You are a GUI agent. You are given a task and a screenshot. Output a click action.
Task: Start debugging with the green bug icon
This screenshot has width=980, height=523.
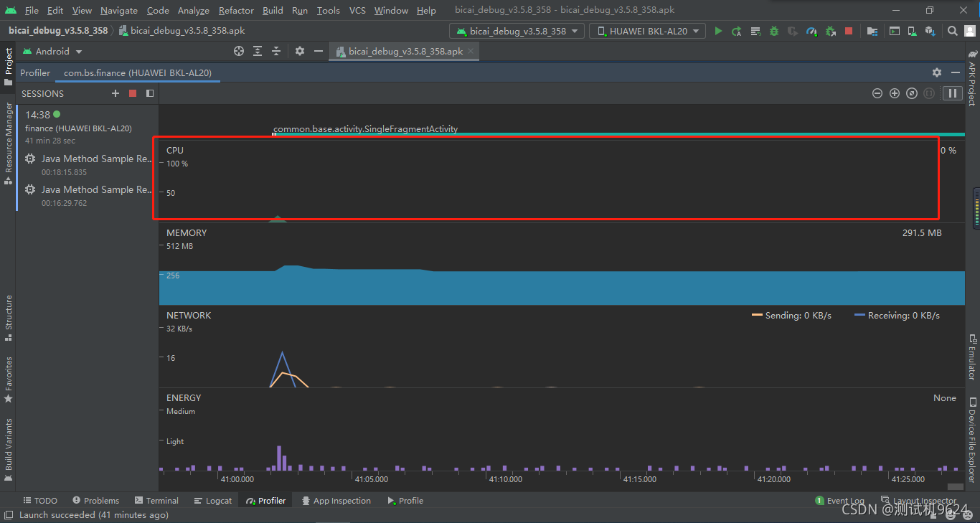774,31
